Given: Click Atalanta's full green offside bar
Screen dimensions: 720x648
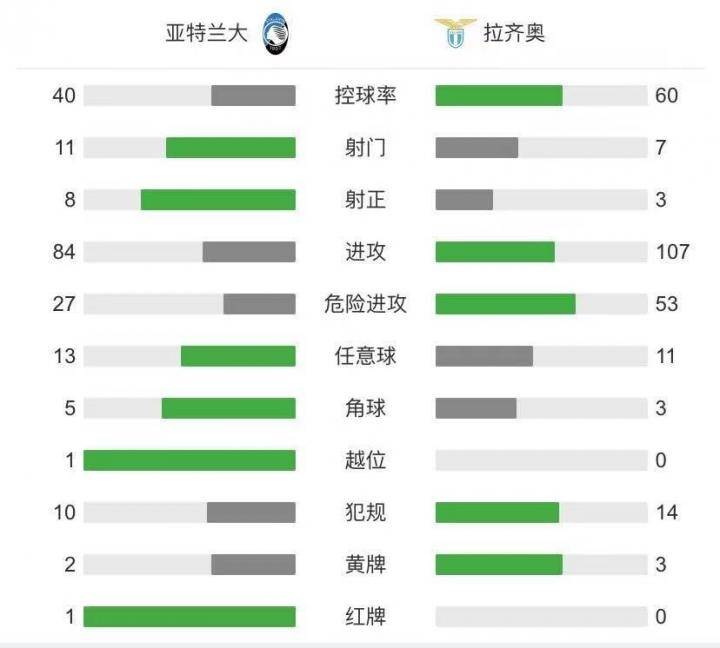Looking at the screenshot, I should click(x=189, y=460).
